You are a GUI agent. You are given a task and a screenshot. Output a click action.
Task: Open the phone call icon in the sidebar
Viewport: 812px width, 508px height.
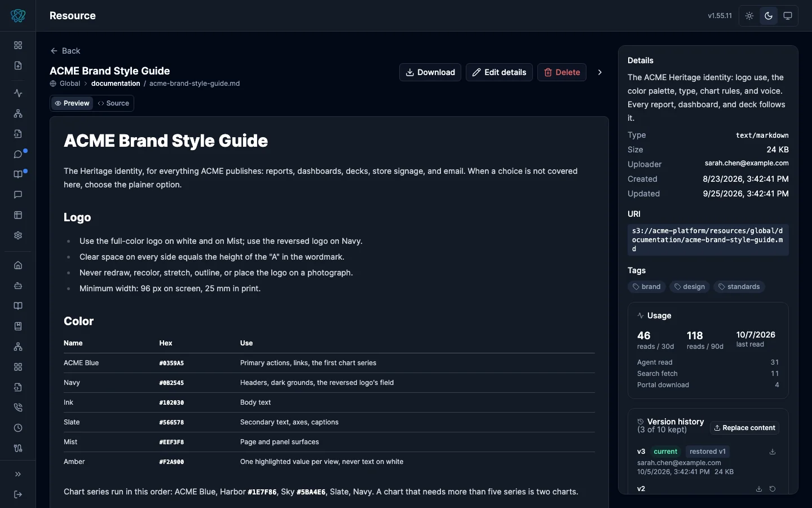(18, 408)
